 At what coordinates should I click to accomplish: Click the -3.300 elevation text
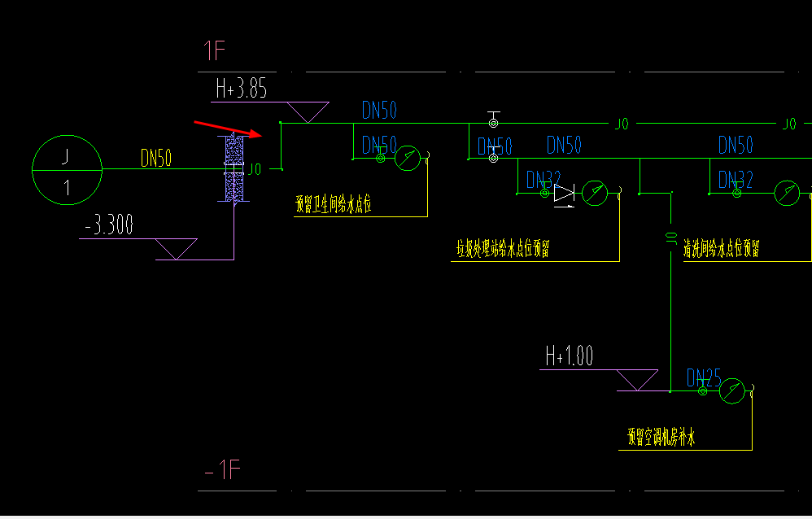[x=109, y=225]
